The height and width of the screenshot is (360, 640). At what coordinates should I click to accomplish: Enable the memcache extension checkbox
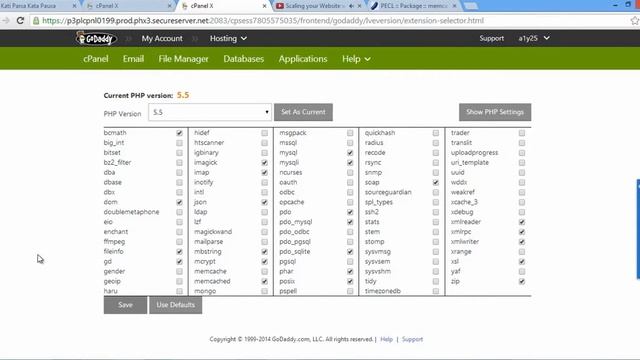coord(264,271)
